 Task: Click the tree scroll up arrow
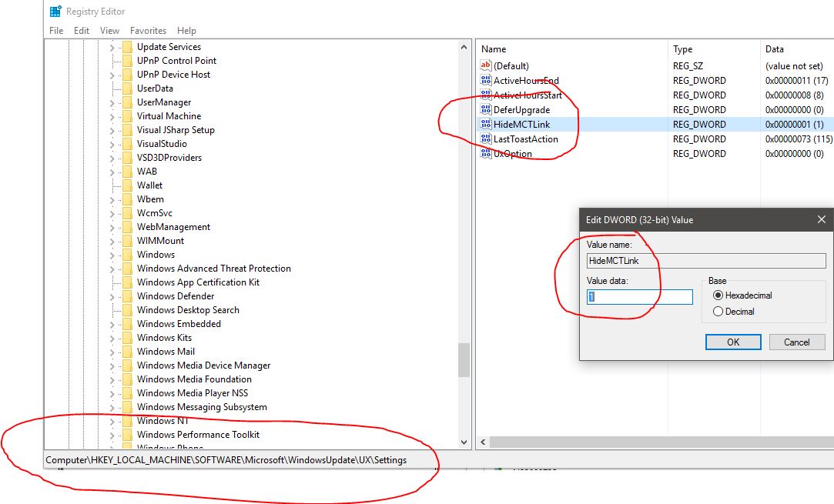[464, 47]
